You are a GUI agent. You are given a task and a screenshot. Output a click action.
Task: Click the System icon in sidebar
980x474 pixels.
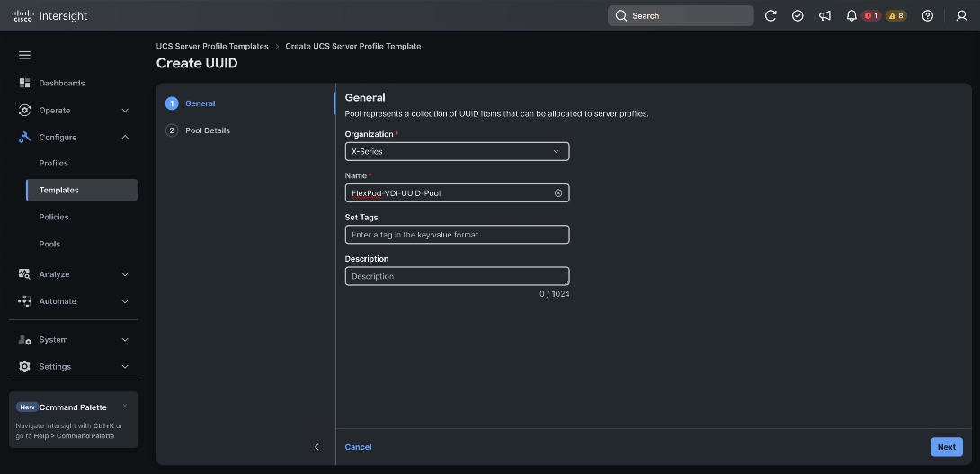(24, 340)
